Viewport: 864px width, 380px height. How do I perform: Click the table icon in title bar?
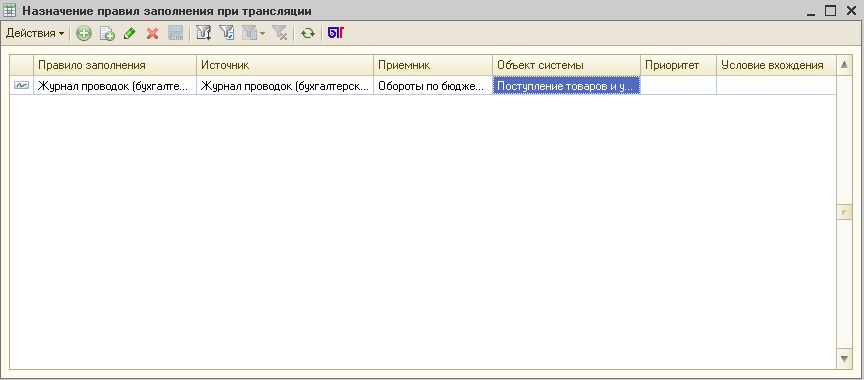(x=9, y=10)
